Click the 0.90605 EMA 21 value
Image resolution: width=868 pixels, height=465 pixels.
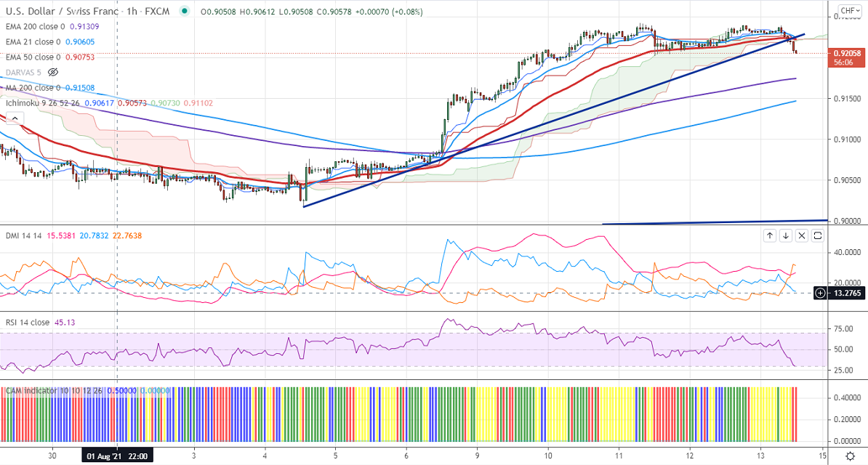coord(80,42)
